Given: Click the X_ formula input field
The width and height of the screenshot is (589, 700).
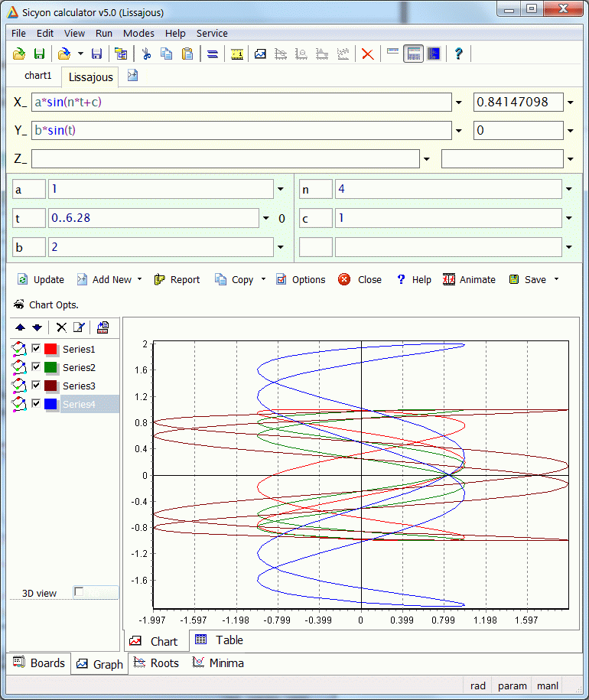Looking at the screenshot, I should 242,103.
